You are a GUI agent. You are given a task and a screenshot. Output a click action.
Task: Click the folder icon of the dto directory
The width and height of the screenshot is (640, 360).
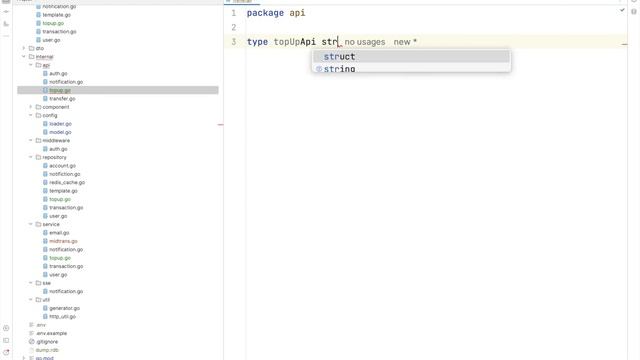click(x=31, y=48)
